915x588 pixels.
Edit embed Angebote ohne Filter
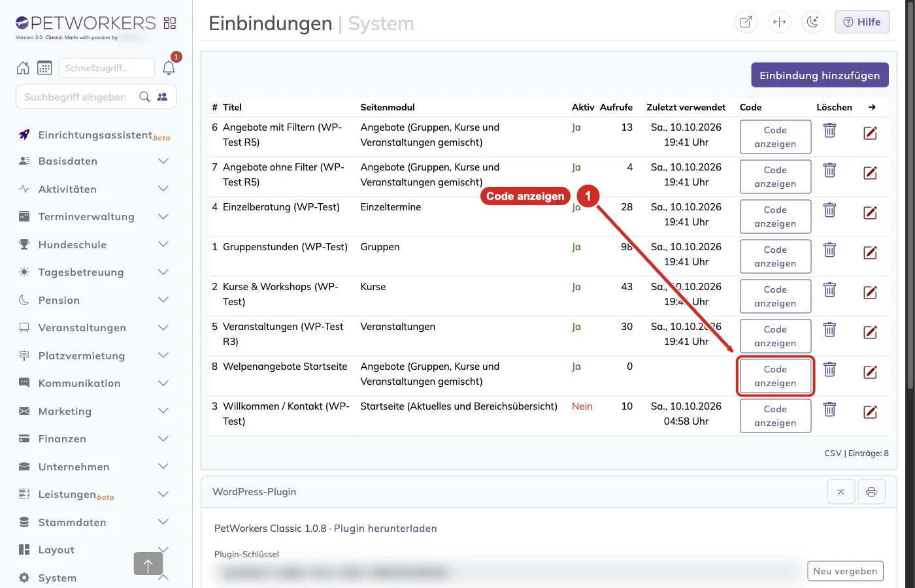(870, 173)
